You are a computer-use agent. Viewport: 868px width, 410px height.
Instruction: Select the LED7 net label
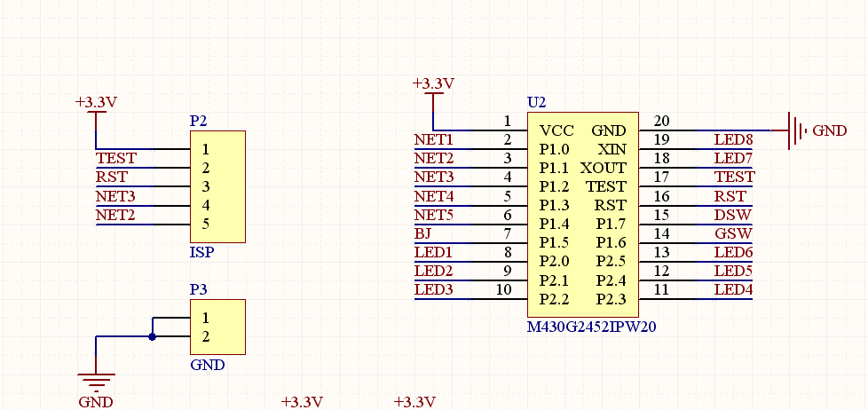[x=733, y=158]
